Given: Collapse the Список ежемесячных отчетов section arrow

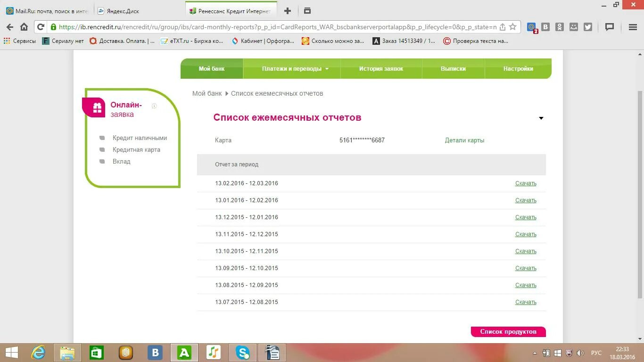Looking at the screenshot, I should coord(541,118).
